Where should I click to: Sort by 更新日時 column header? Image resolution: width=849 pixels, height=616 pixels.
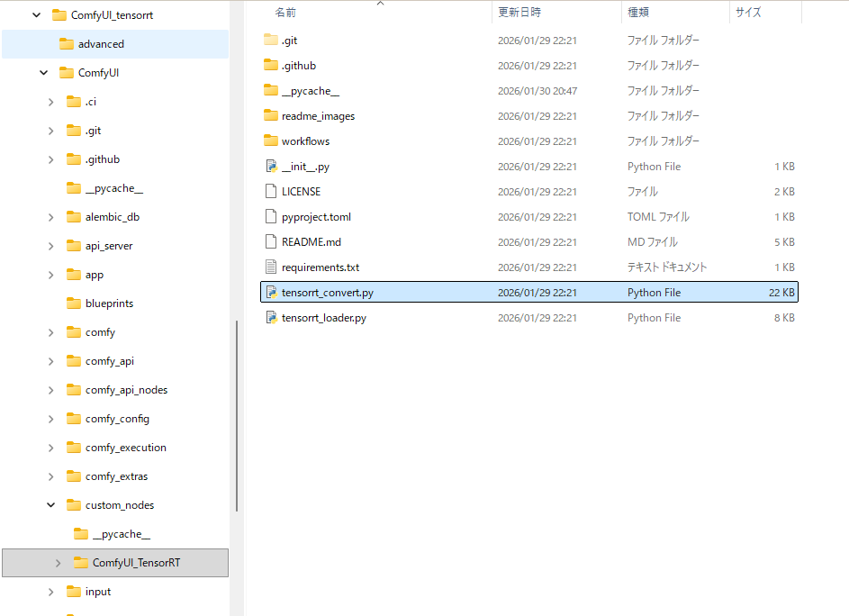(x=519, y=13)
